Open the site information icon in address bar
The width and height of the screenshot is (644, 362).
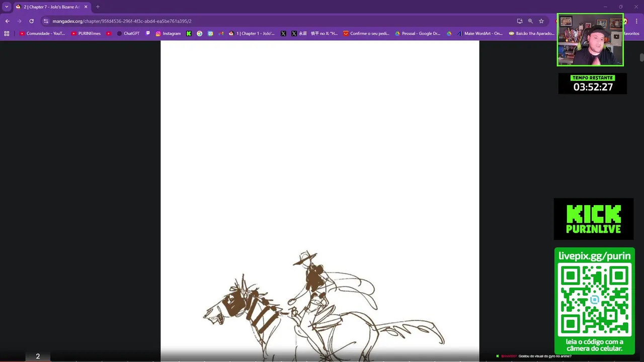[46, 21]
